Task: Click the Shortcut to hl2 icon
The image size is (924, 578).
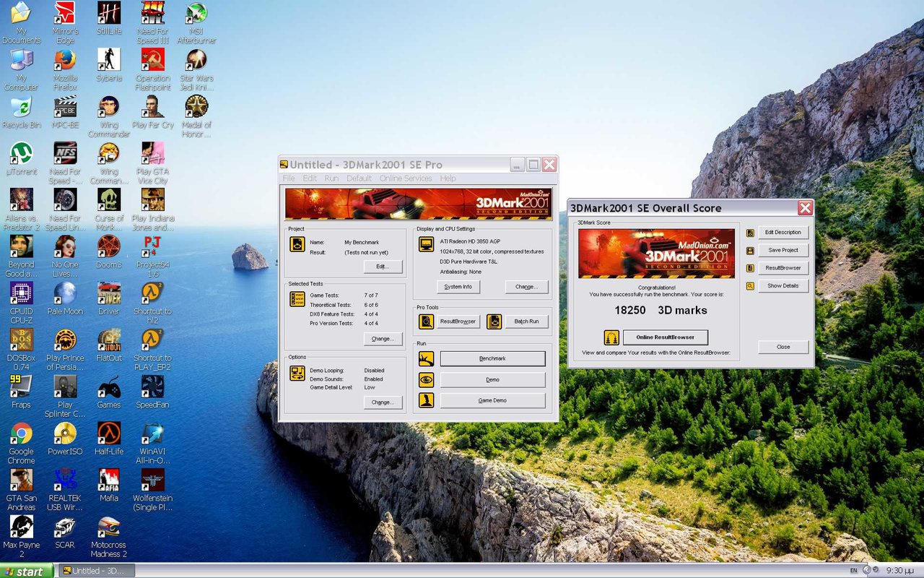Action: click(x=152, y=302)
